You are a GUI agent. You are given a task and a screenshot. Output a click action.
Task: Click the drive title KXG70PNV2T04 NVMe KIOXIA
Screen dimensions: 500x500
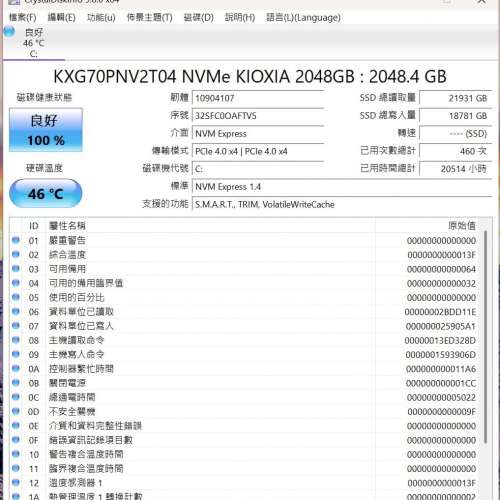pyautogui.click(x=250, y=77)
